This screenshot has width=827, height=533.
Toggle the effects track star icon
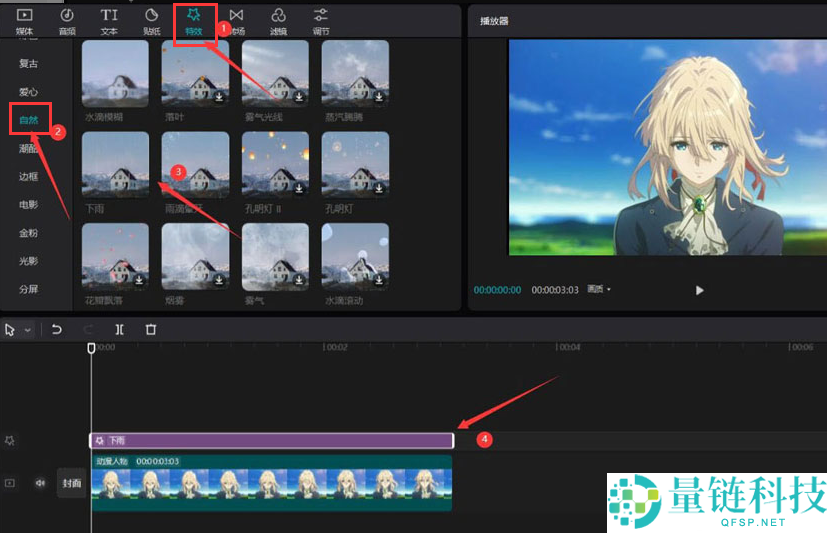tap(11, 440)
